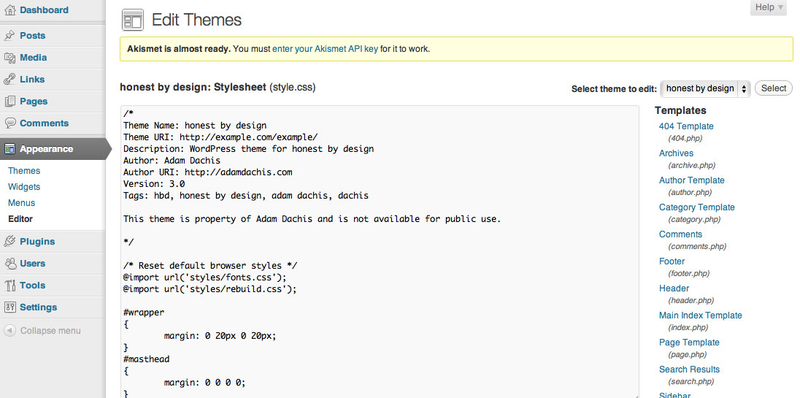Viewport: 800px width, 398px height.
Task: Click the Media icon in sidebar
Action: pyautogui.click(x=10, y=58)
